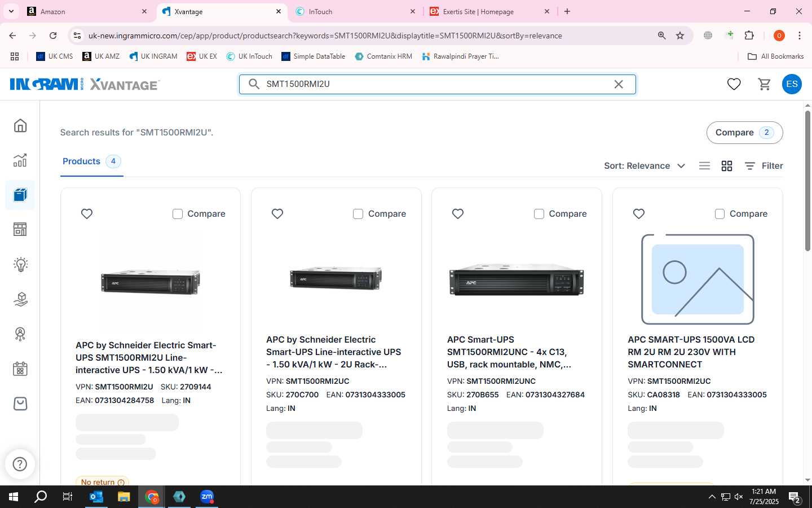Click the search input field
The image size is (812, 508).
[437, 84]
